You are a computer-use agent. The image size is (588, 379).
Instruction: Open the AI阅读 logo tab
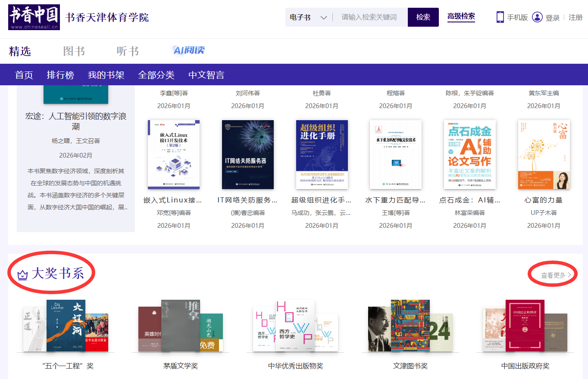[x=189, y=51]
